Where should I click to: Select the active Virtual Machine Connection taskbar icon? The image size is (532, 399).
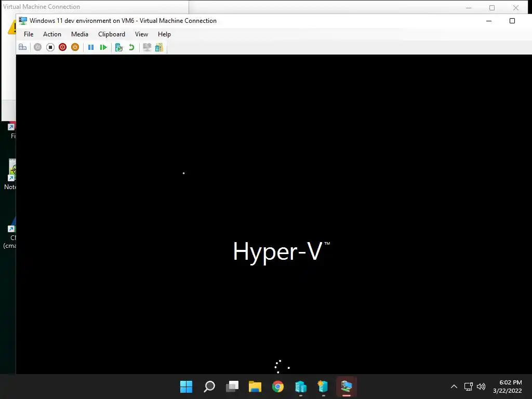347,387
